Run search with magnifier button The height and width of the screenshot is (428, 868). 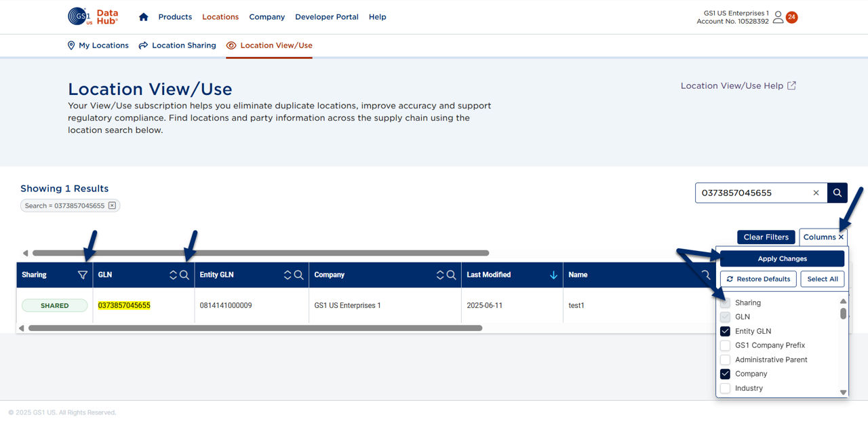point(837,193)
